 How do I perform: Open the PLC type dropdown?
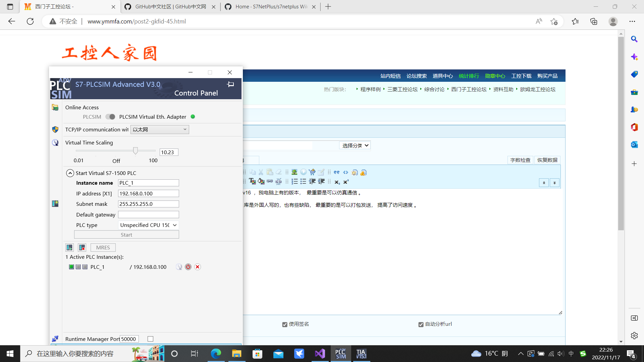pyautogui.click(x=148, y=225)
